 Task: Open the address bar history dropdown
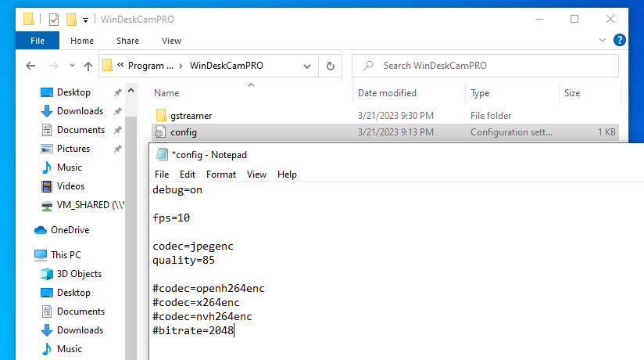(309, 67)
